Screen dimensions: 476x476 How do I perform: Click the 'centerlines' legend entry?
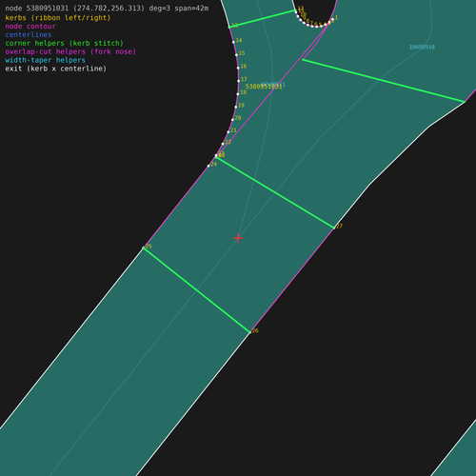(x=29, y=34)
